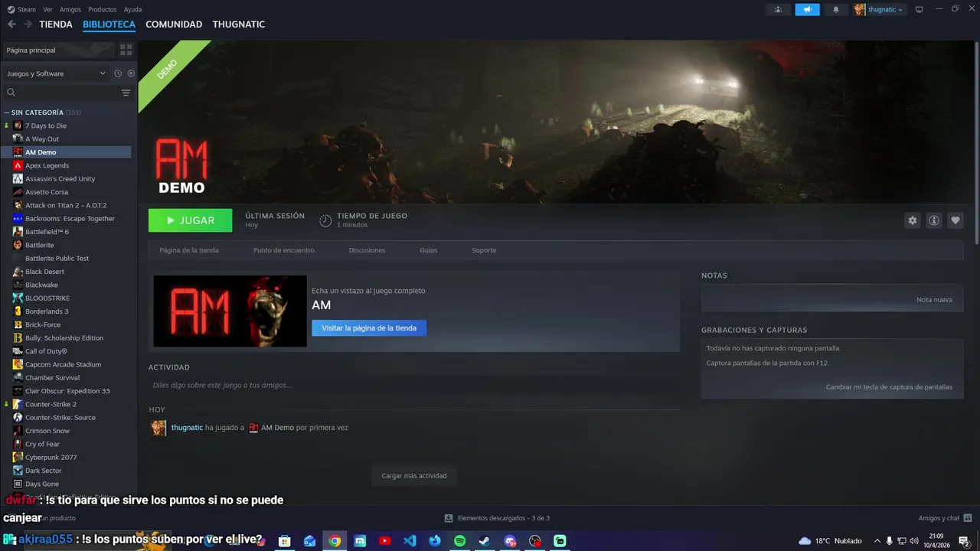Open the Productos menu
This screenshot has height=551, width=980.
tap(103, 9)
